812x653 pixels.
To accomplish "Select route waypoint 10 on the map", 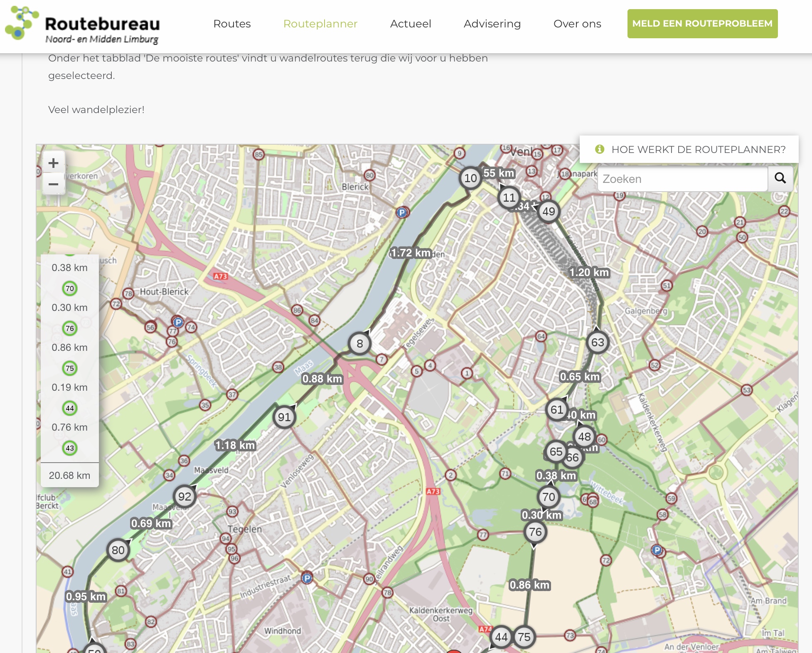I will point(470,178).
